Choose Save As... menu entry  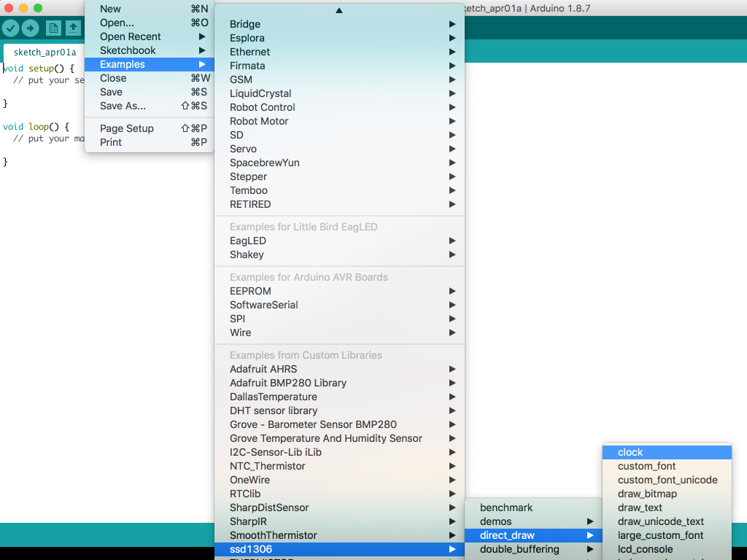pyautogui.click(x=150, y=106)
